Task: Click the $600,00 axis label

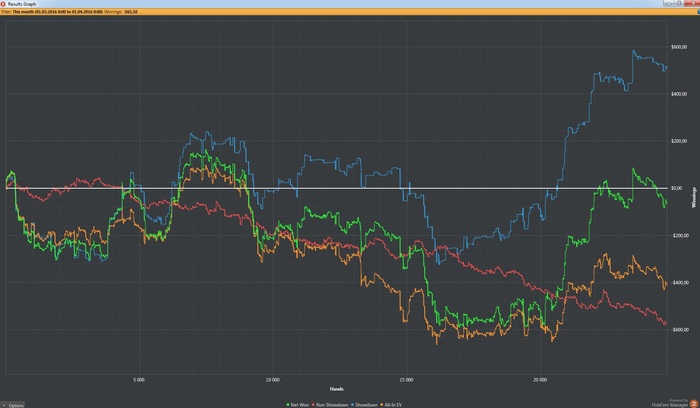Action: 679,47
